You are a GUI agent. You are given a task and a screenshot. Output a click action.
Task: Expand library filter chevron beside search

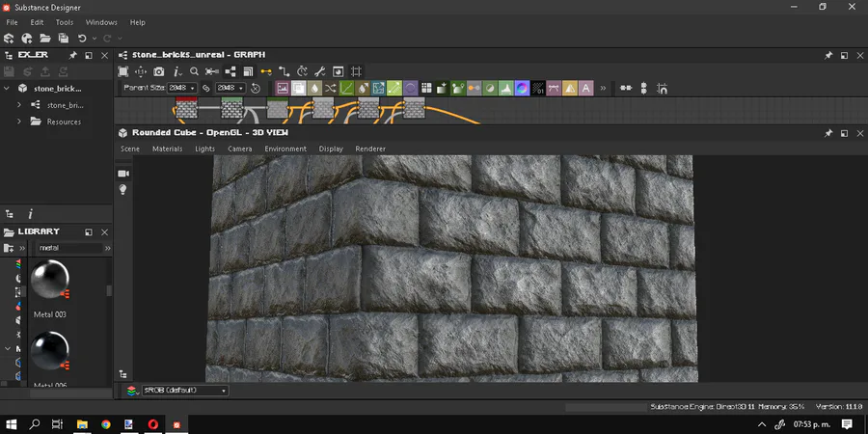point(107,248)
